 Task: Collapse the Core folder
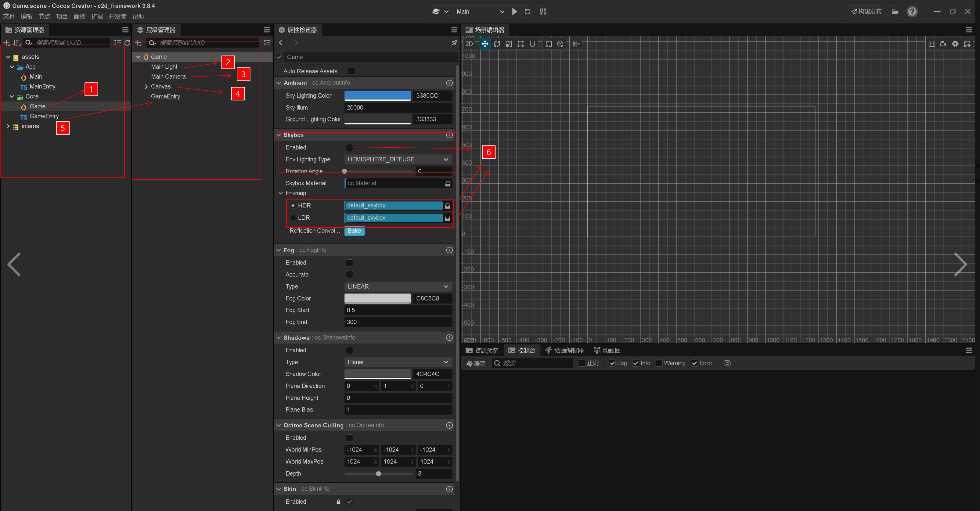[12, 96]
